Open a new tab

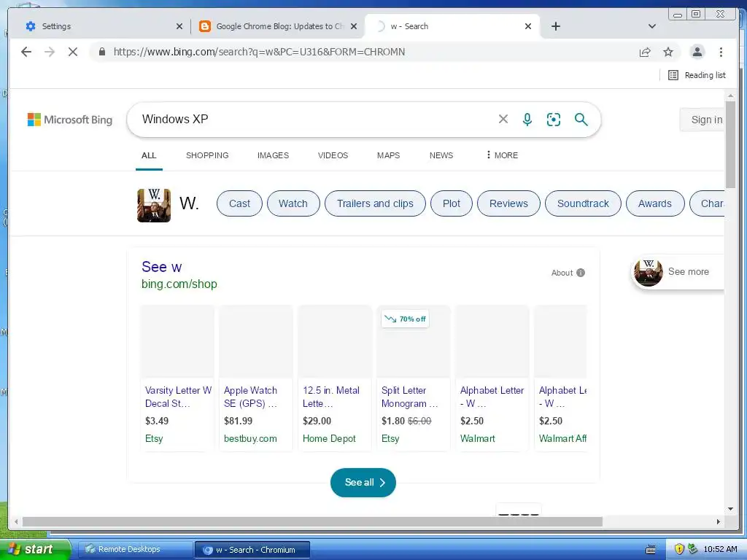(x=555, y=26)
